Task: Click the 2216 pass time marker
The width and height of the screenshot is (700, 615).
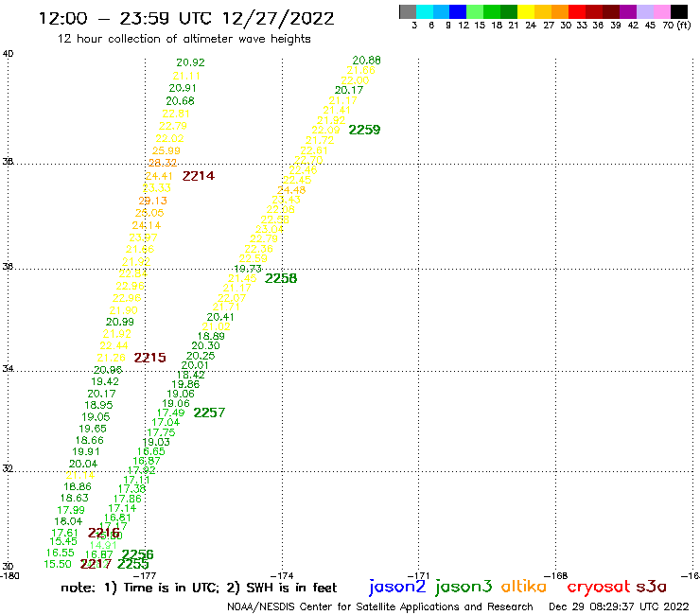Action: click(103, 533)
